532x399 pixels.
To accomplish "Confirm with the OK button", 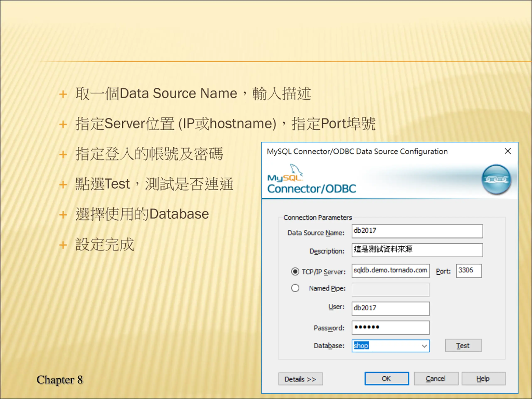I will point(387,379).
